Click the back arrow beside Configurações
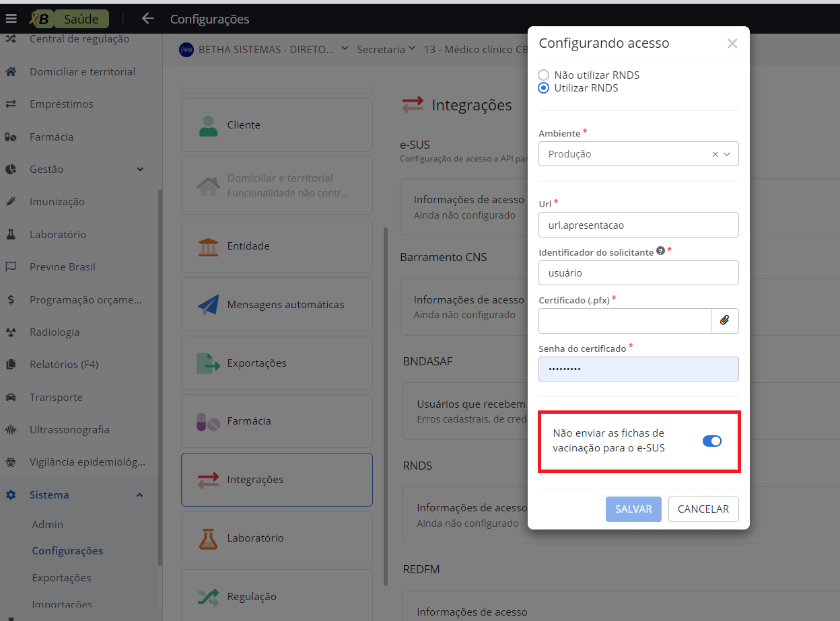 pyautogui.click(x=148, y=19)
